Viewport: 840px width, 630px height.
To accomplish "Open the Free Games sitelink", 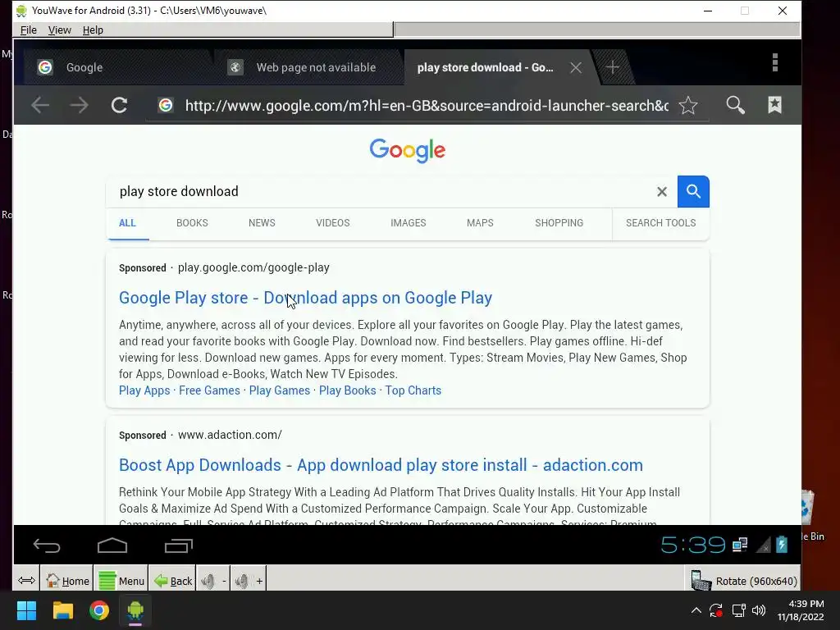I will point(209,390).
